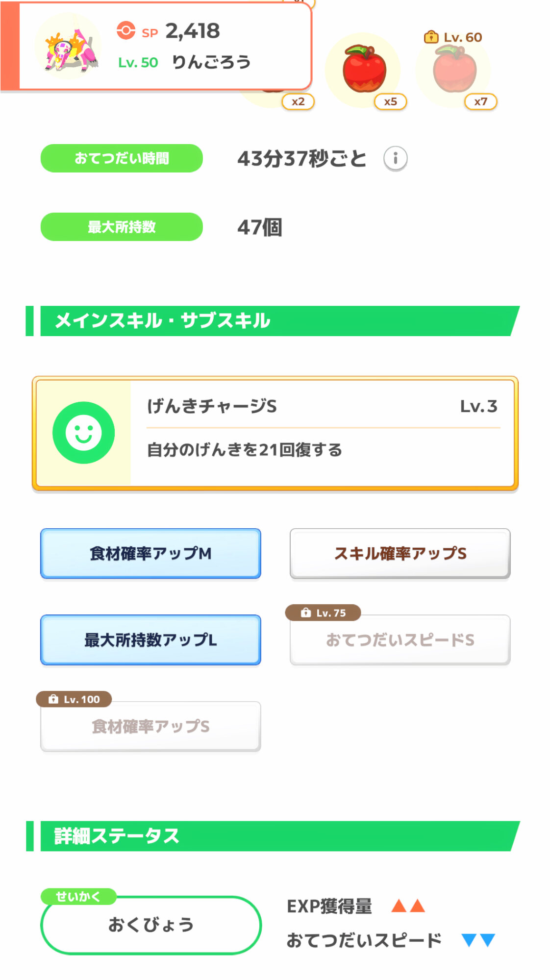The height and width of the screenshot is (980, 550).
Task: Tap the green おてつだい時間 label
Action: click(122, 158)
